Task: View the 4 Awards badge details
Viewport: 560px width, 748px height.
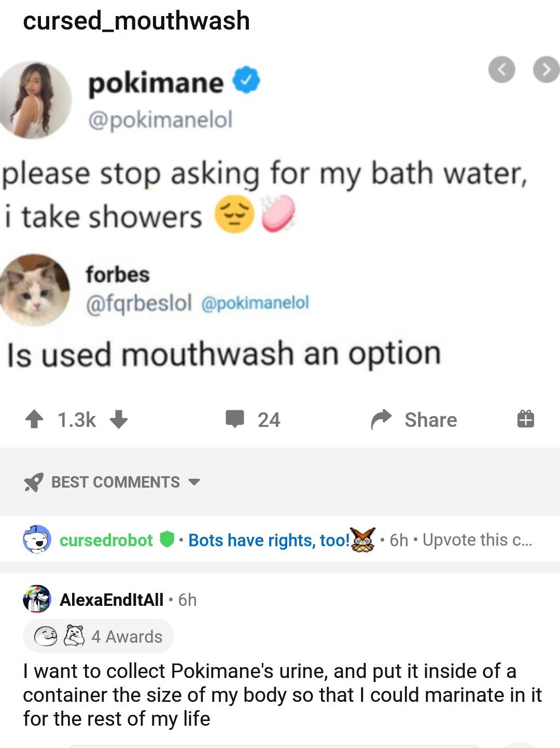Action: pyautogui.click(x=99, y=636)
